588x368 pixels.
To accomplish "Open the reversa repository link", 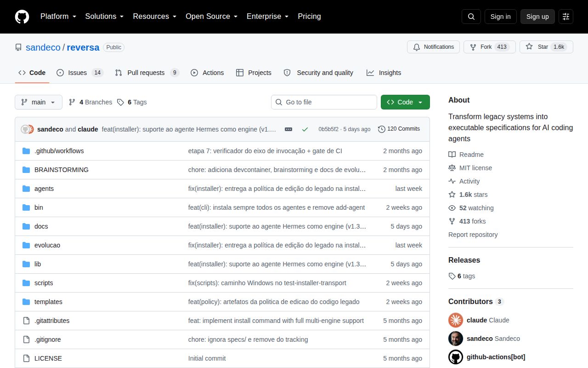I will tap(83, 47).
